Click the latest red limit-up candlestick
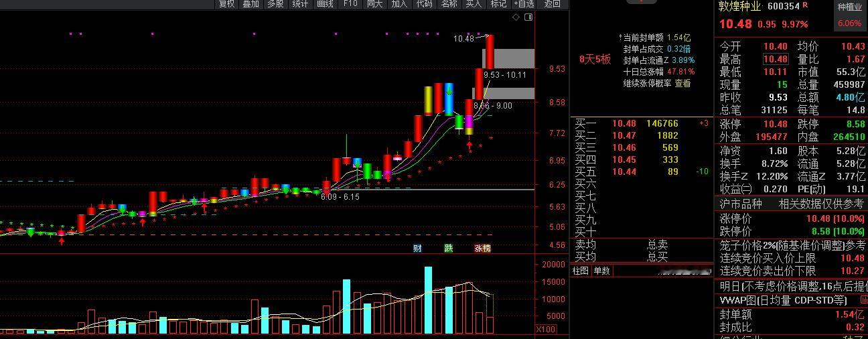Image resolution: width=868 pixels, height=339 pixels. tap(490, 52)
